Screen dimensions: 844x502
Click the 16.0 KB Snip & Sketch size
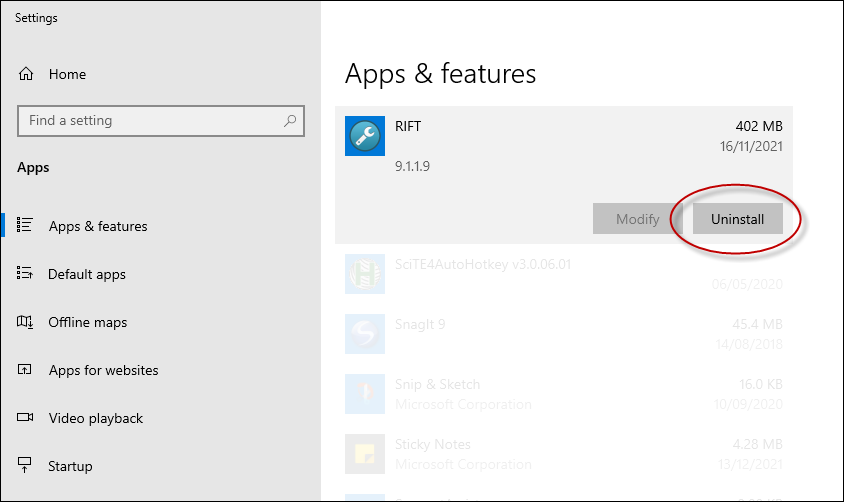[x=761, y=384]
